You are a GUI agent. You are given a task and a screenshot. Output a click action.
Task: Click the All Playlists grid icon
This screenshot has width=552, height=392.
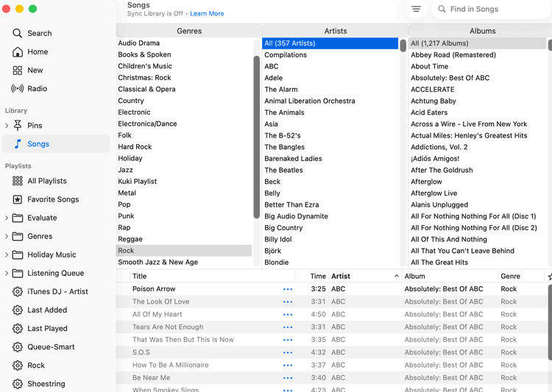(17, 181)
